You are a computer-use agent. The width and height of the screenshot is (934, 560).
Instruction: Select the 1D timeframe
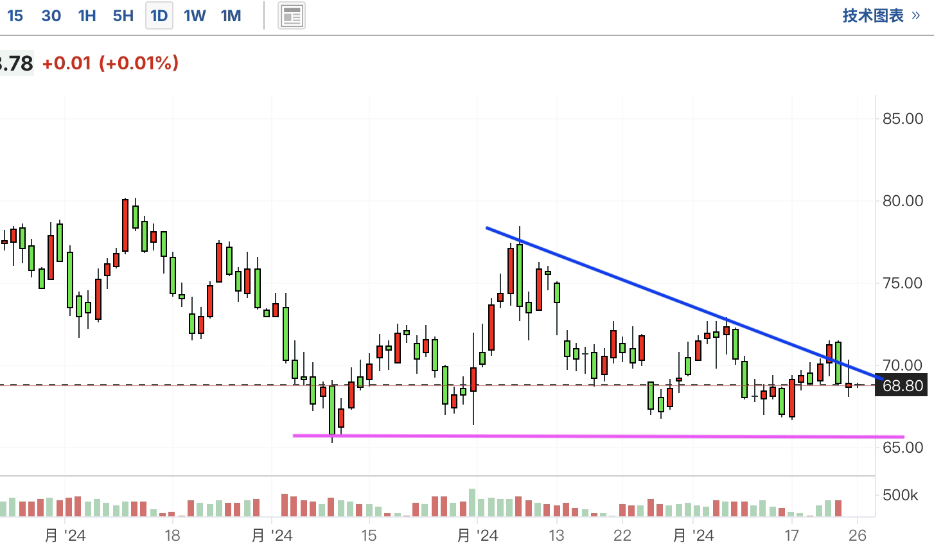click(x=159, y=15)
